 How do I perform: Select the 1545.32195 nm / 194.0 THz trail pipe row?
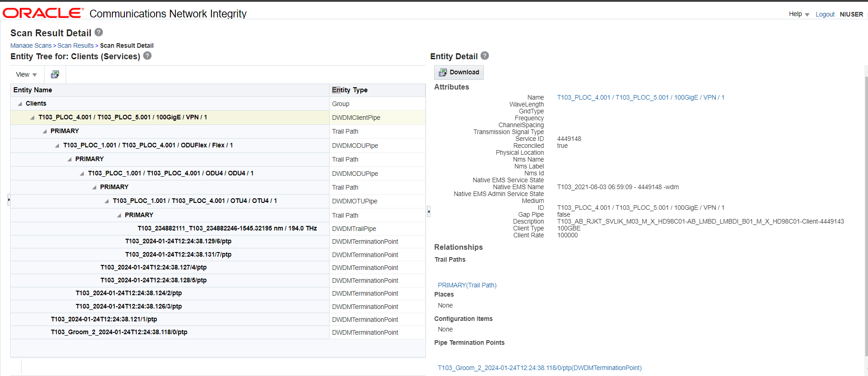tap(218, 228)
